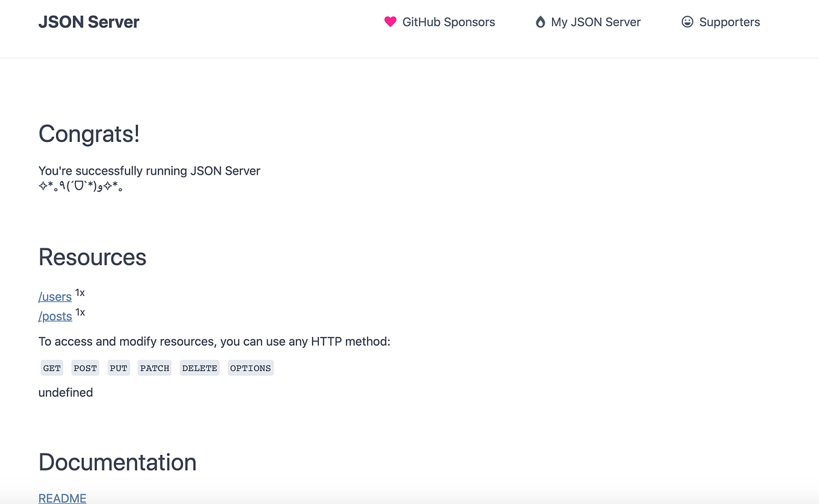This screenshot has height=504, width=819.
Task: Open the /posts resource link
Action: pos(55,316)
